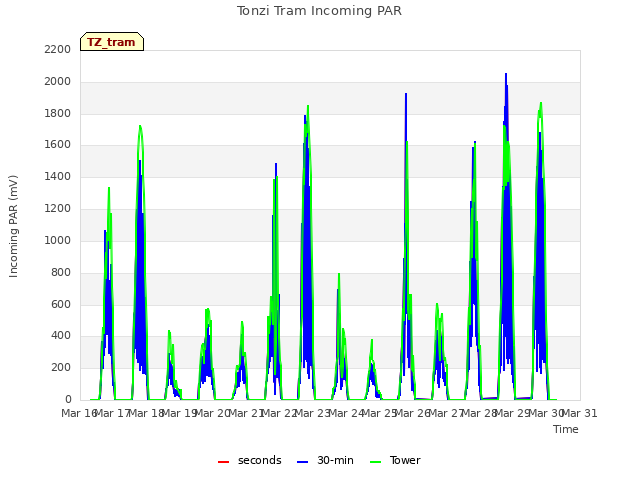Click the Mar 31 x-axis label
Screen dimensions: 640x480
pos(580,413)
